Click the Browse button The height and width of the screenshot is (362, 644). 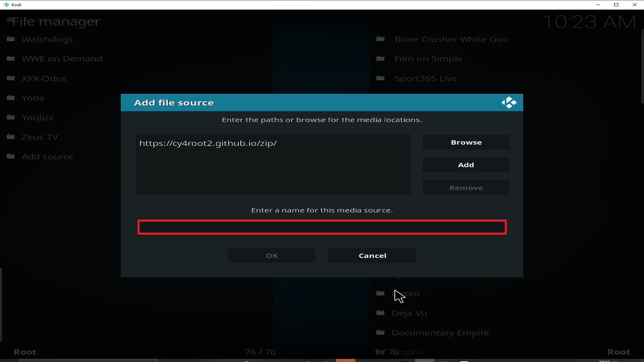466,142
